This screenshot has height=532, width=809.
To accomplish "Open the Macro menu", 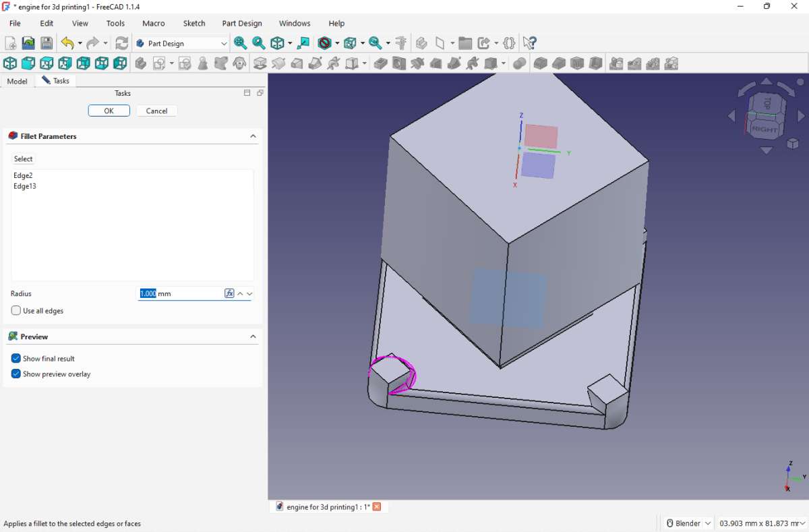I will coord(154,23).
